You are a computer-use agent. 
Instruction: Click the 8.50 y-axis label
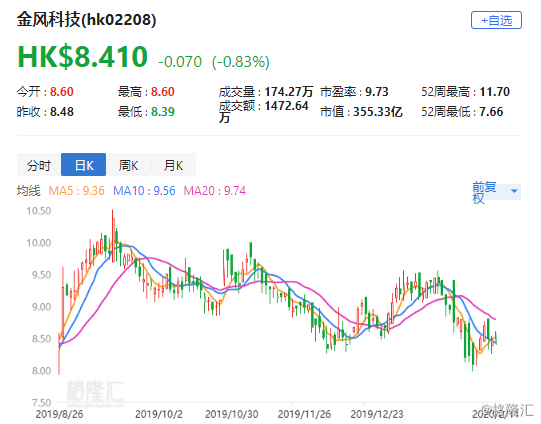pos(41,339)
